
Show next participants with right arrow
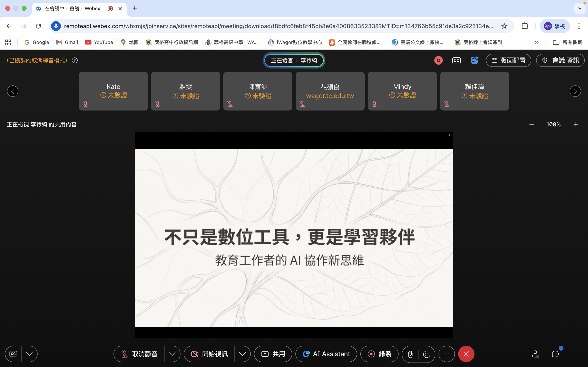[x=575, y=91]
